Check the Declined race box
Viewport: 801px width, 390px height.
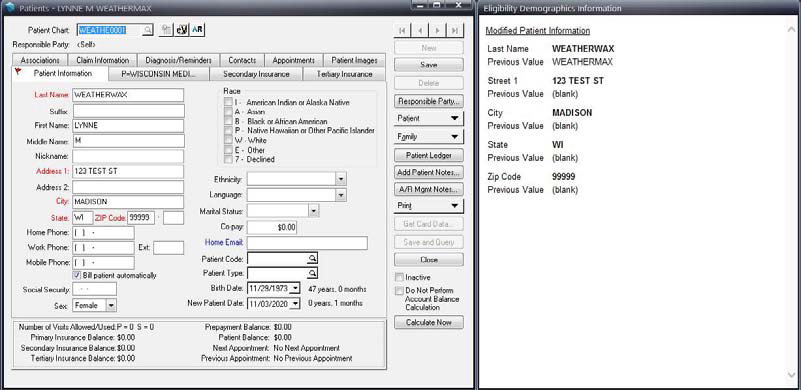tap(228, 159)
